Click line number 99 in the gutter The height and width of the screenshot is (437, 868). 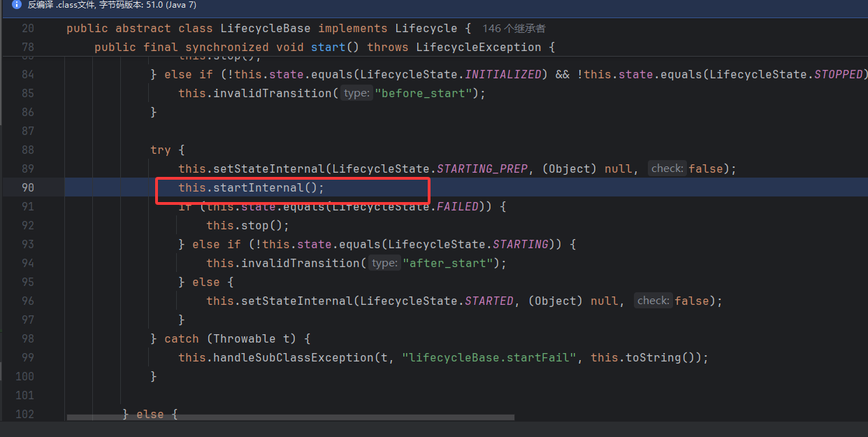[x=27, y=357]
